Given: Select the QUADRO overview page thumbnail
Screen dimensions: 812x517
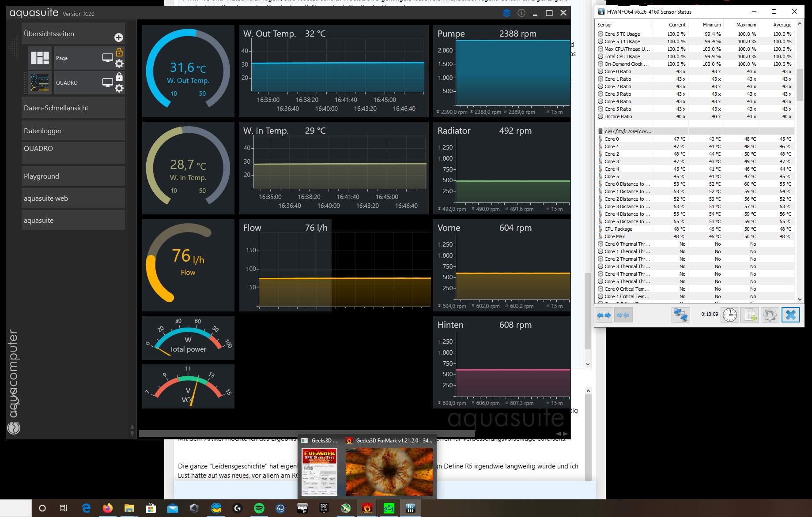Looking at the screenshot, I should pyautogui.click(x=40, y=83).
